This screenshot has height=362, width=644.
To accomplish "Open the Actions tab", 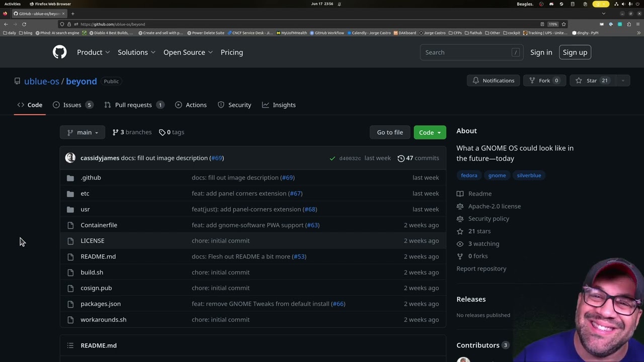I will [x=191, y=105].
